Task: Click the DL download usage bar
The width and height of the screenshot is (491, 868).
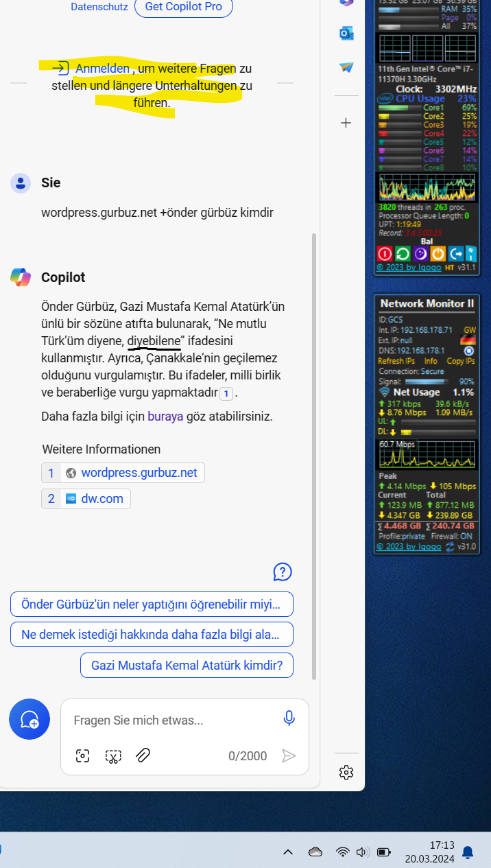Action: click(438, 432)
